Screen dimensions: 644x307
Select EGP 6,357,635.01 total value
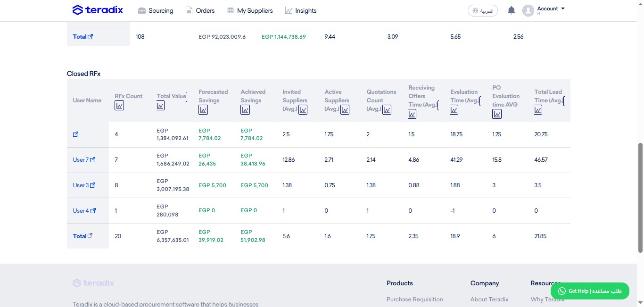point(173,236)
